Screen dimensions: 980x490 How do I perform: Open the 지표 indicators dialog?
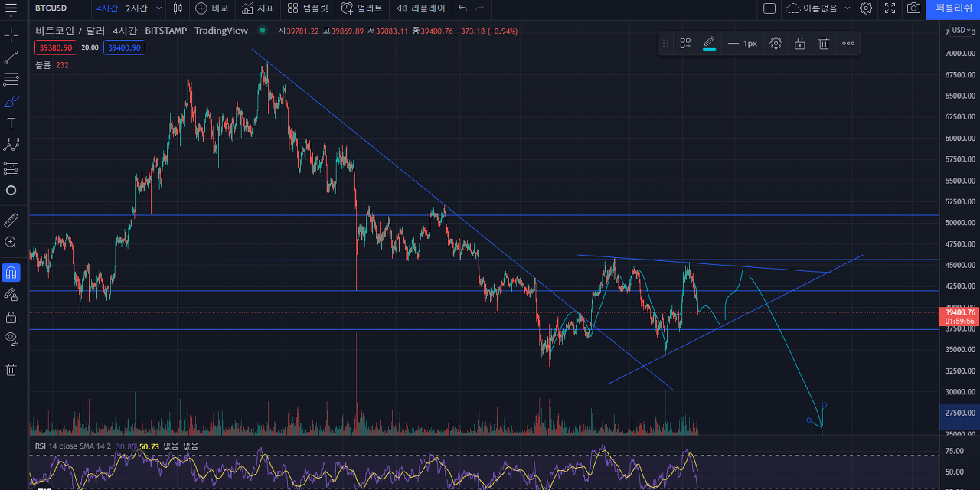click(258, 8)
